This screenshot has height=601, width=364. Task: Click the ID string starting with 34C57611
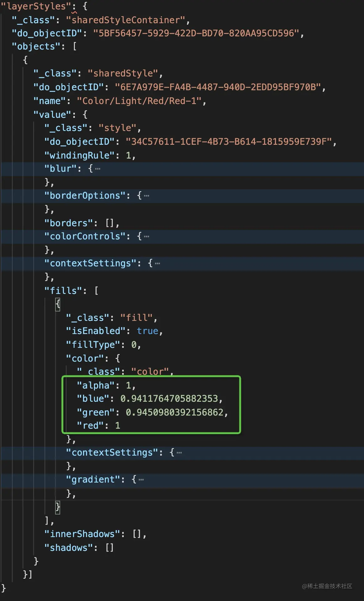pyautogui.click(x=229, y=142)
